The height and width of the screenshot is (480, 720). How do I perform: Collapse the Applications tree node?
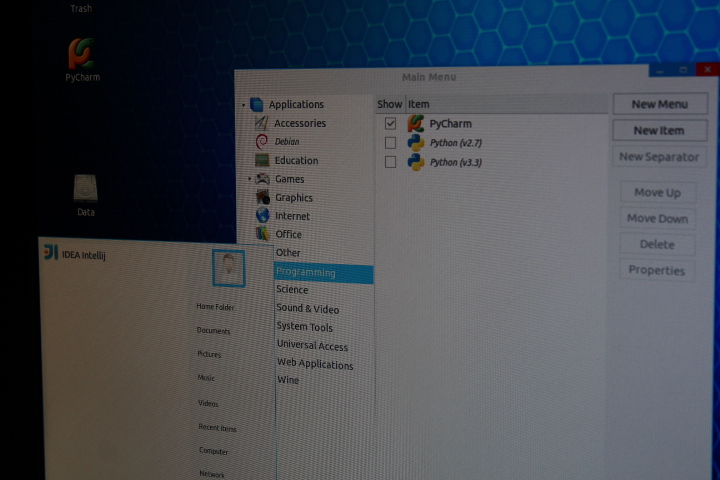tap(243, 105)
